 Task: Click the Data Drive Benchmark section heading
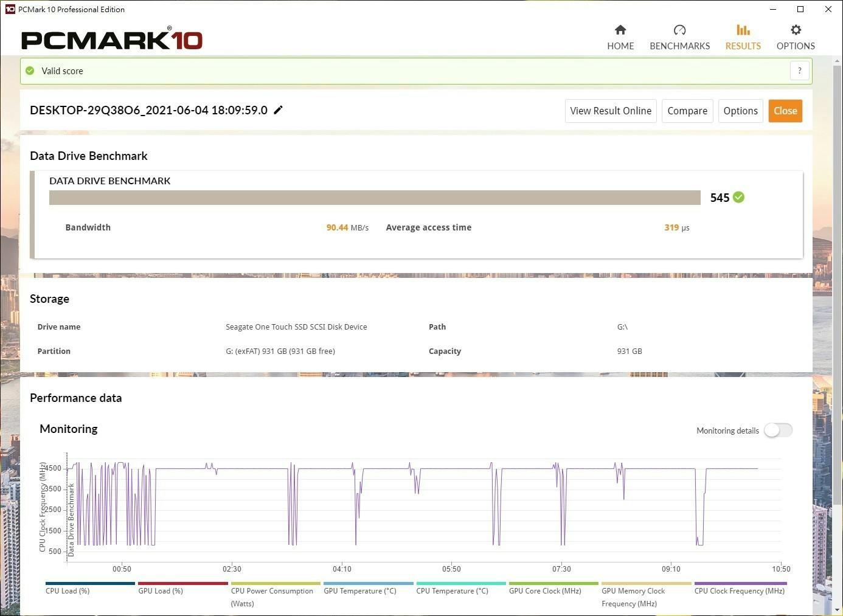89,156
